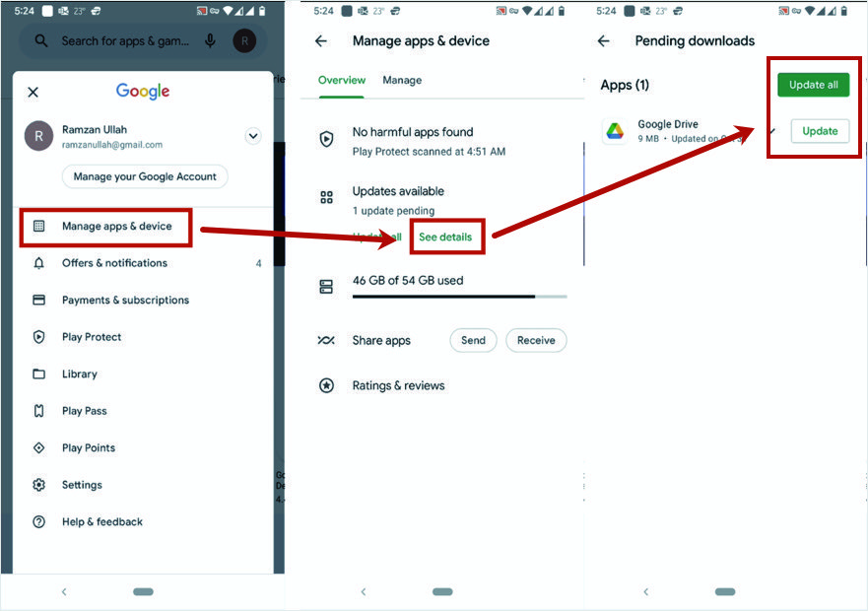Tap the shield icon beside No harmful apps
Viewport: 868px width, 611px height.
point(326,139)
